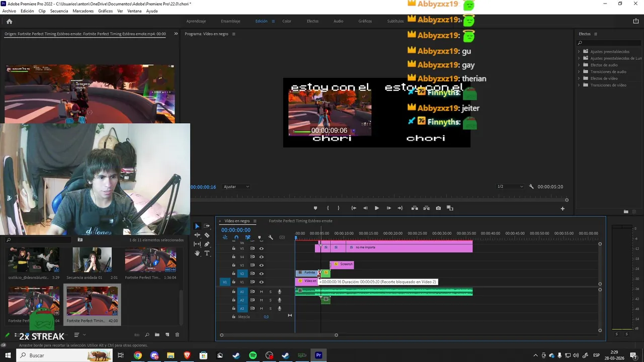
Task: Open timeline display settings wrench
Action: [271, 237]
